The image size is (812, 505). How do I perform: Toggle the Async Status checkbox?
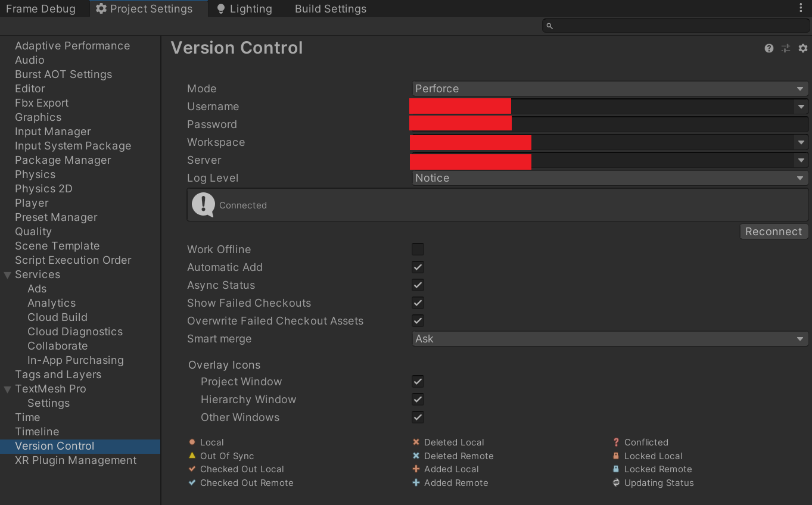(418, 285)
